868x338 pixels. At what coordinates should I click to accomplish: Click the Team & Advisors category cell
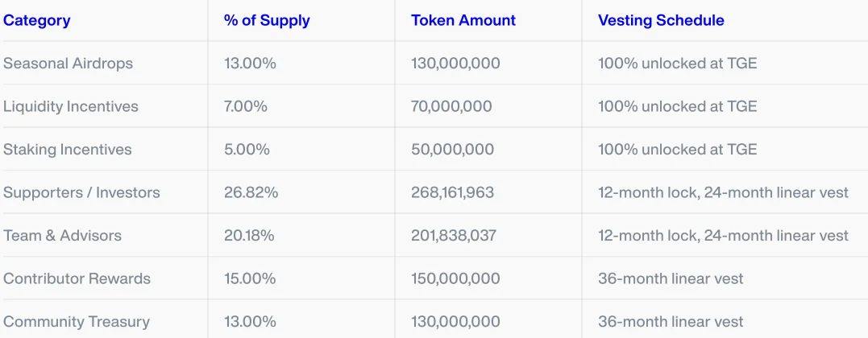click(x=63, y=236)
